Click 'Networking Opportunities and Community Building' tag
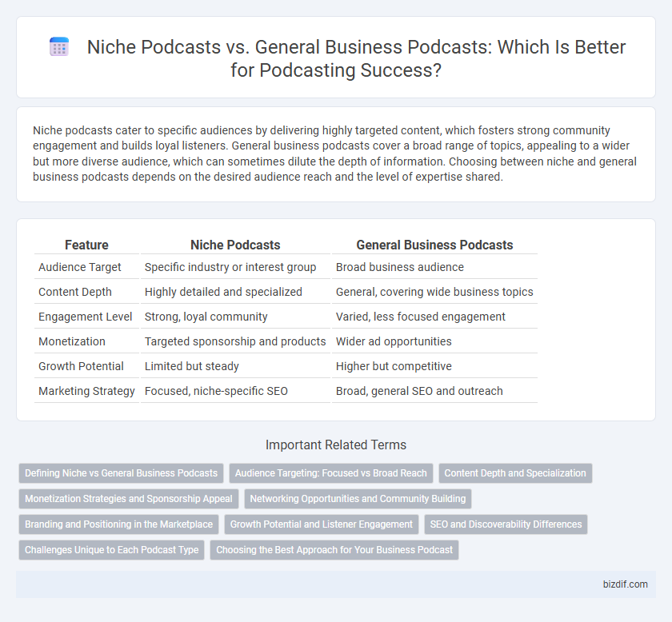The height and width of the screenshot is (622, 672). pos(358,499)
